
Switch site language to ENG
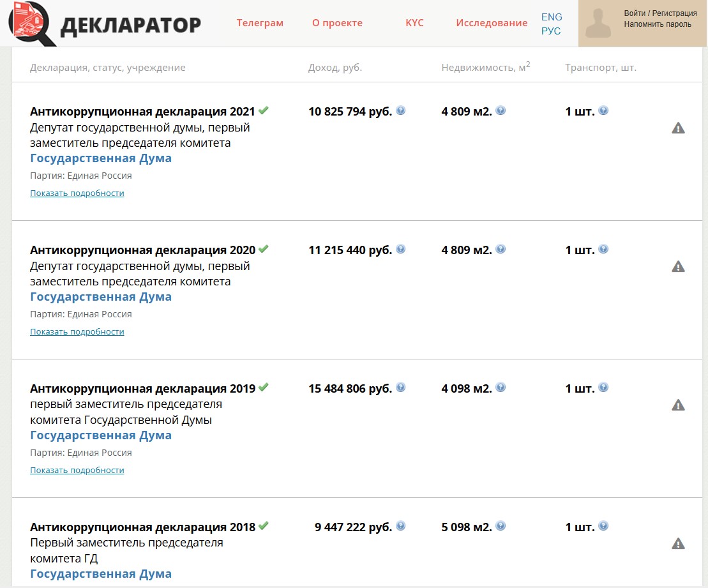[x=552, y=17]
